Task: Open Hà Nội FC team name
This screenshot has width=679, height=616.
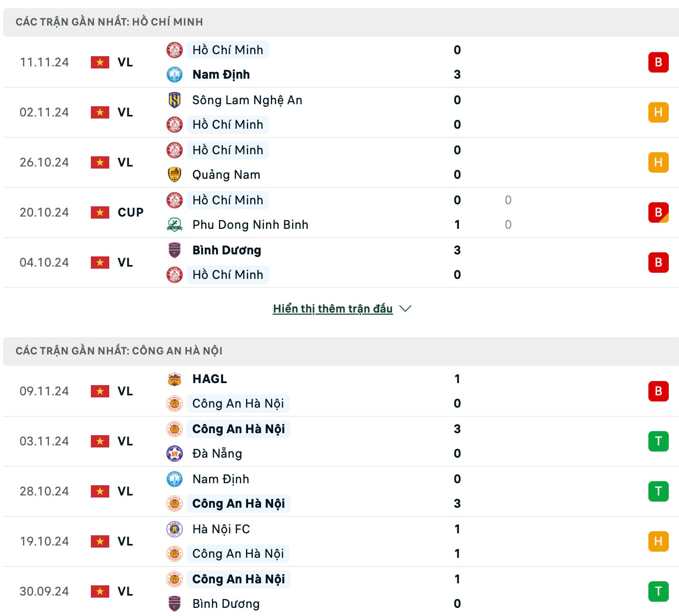Action: tap(221, 529)
